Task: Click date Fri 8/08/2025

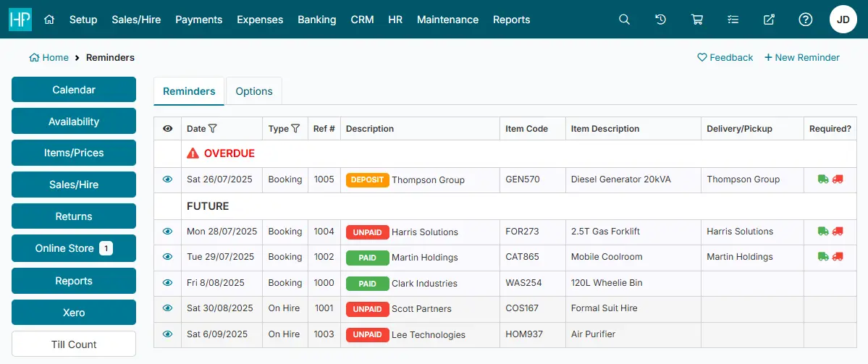Action: (216, 283)
